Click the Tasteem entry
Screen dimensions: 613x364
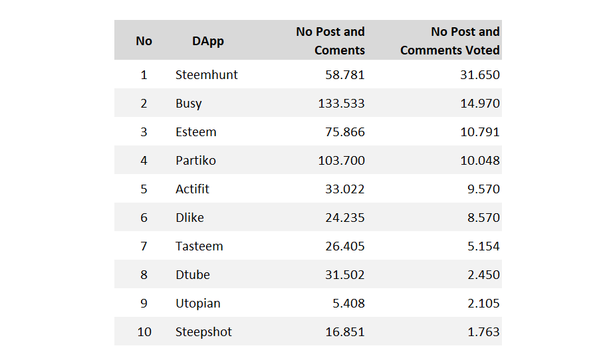point(199,246)
